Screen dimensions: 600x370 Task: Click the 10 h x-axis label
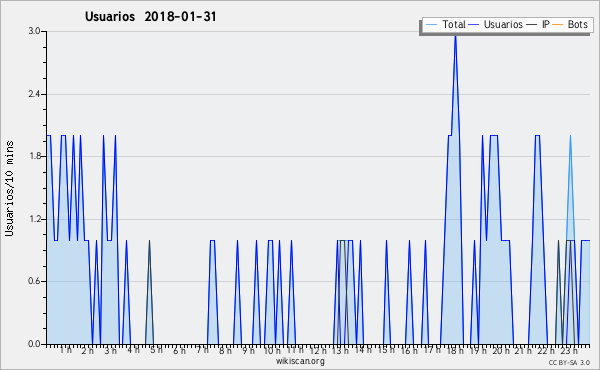[272, 350]
